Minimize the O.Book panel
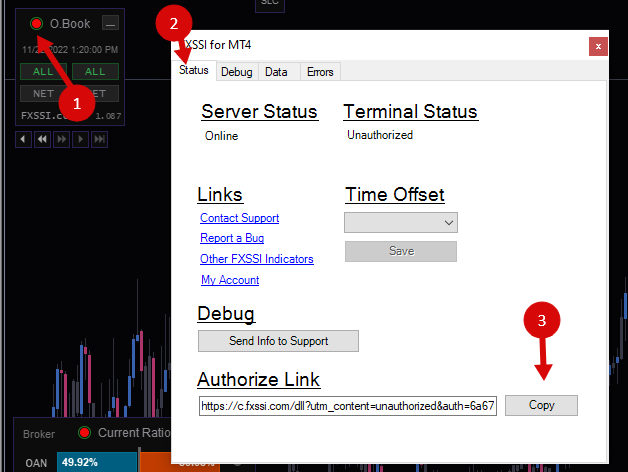The image size is (628, 472). click(x=110, y=23)
